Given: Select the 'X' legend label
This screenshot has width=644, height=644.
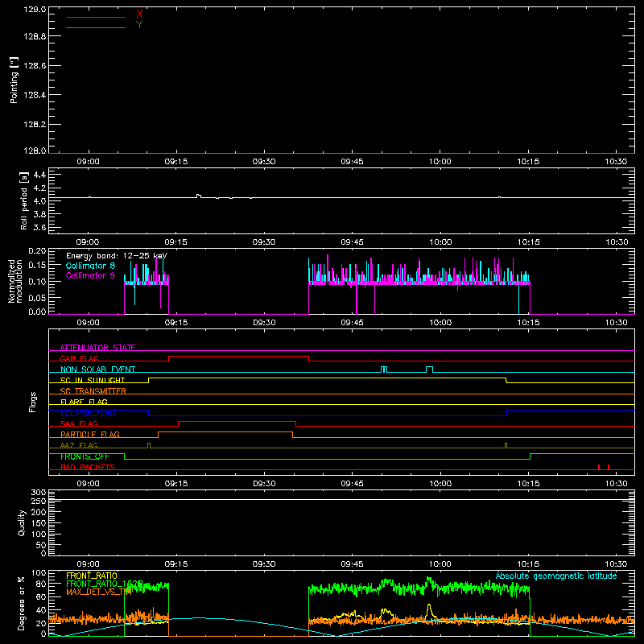Looking at the screenshot, I should coord(139,14).
